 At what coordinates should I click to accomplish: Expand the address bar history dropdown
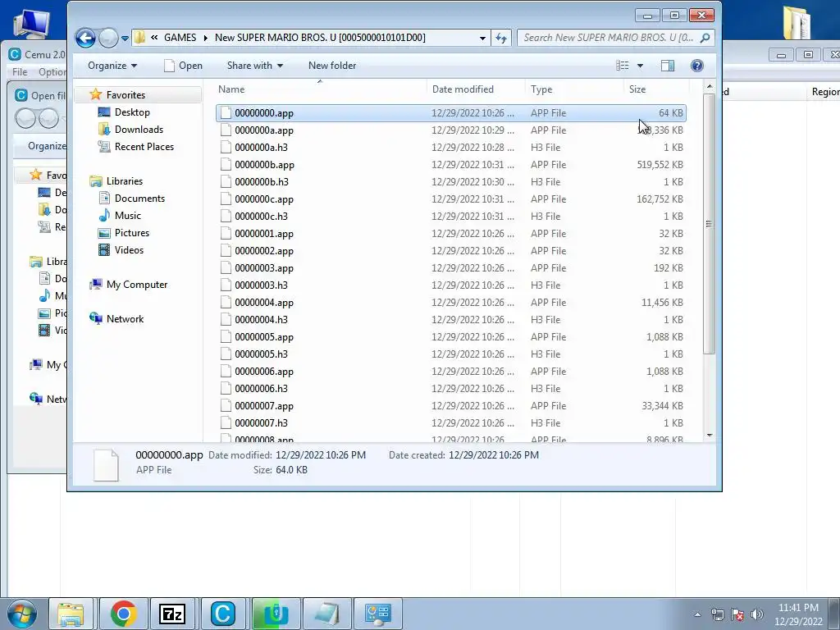click(x=482, y=38)
